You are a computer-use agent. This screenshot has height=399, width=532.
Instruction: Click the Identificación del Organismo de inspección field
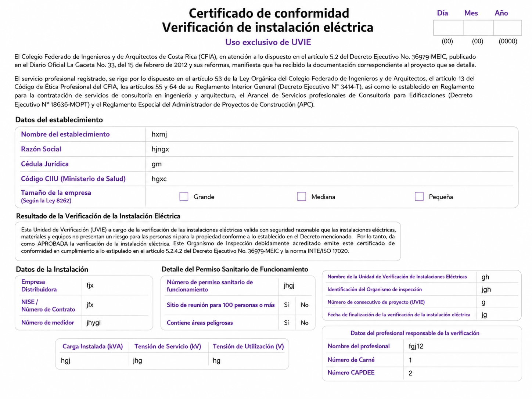point(498,290)
